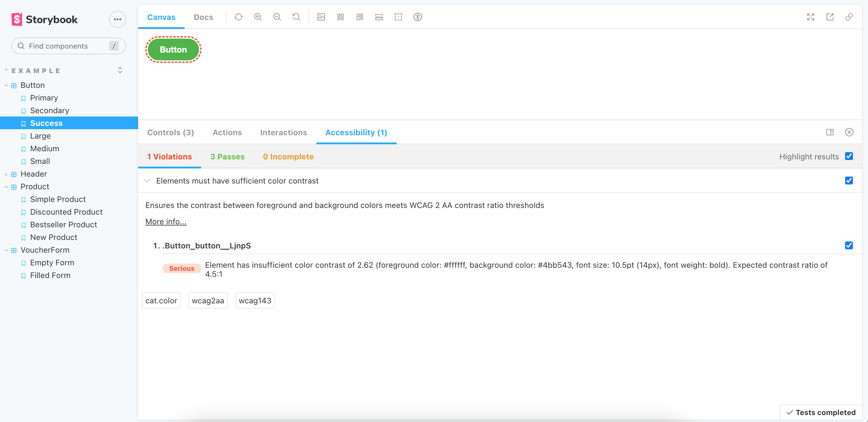Viewport: 868px width, 422px height.
Task: Click the reload/refresh icon in toolbar
Action: coord(239,17)
